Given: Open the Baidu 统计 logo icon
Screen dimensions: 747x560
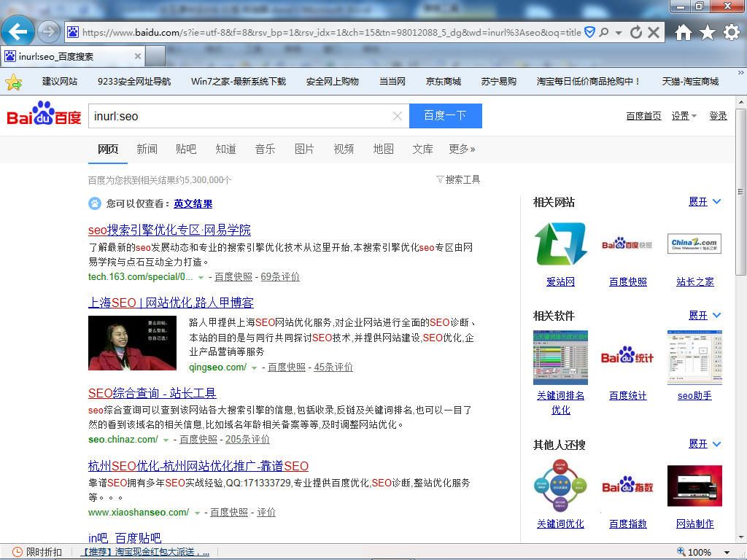Looking at the screenshot, I should [627, 356].
